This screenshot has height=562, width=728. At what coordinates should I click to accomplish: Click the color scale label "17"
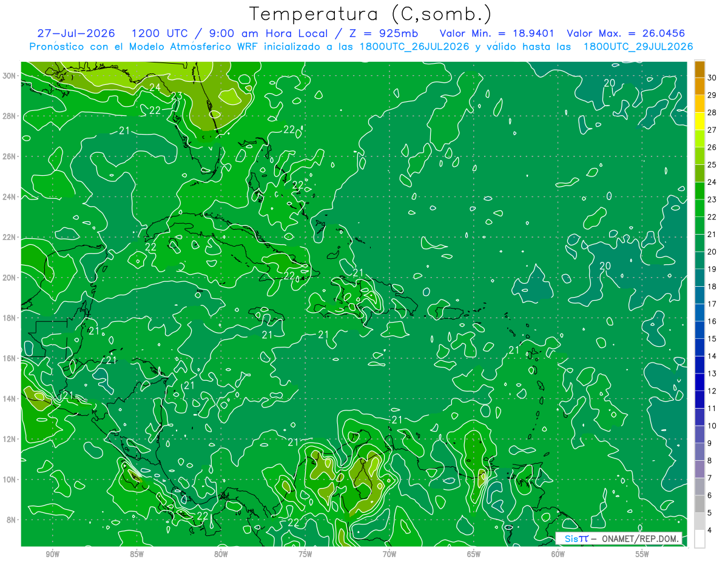pyautogui.click(x=712, y=304)
